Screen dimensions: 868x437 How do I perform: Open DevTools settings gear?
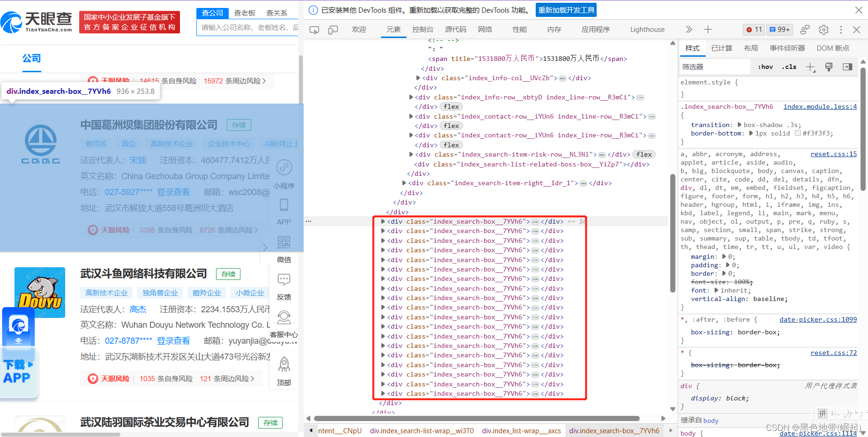pyautogui.click(x=823, y=30)
